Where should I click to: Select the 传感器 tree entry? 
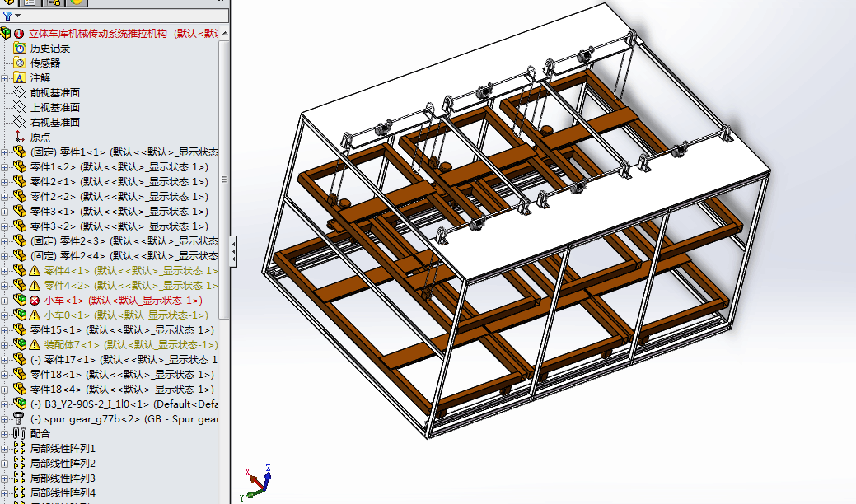pos(45,63)
